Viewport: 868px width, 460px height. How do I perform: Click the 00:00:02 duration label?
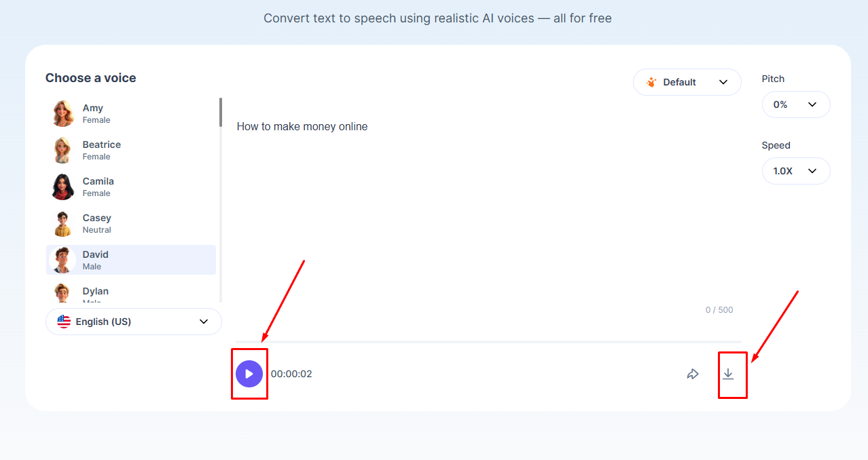291,373
